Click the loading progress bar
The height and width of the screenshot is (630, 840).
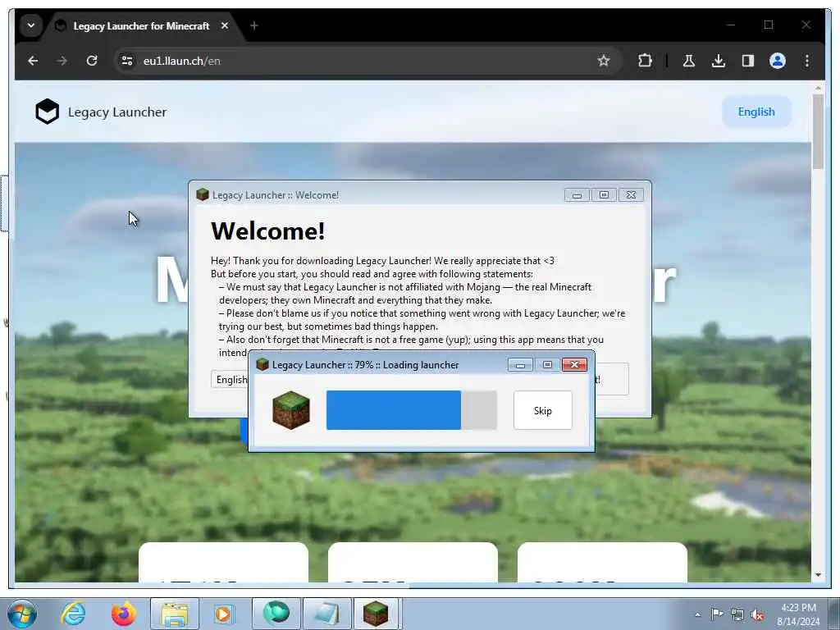coord(412,410)
